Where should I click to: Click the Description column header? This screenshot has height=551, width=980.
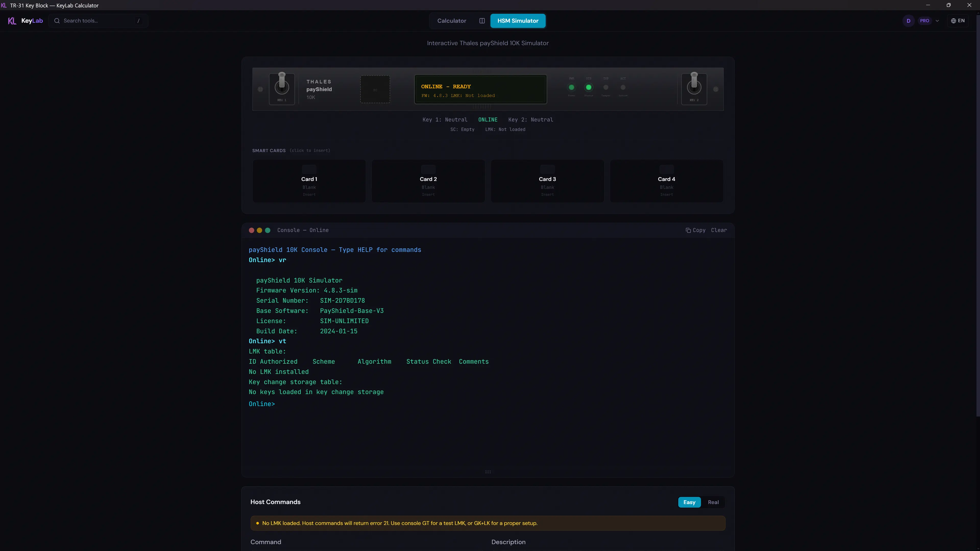coord(508,542)
